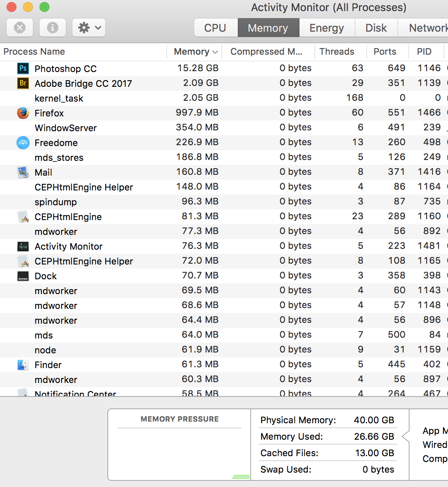Image resolution: width=448 pixels, height=487 pixels.
Task: Click the CEPHtmlEngine 81.3 MB row icon
Action: 23,217
